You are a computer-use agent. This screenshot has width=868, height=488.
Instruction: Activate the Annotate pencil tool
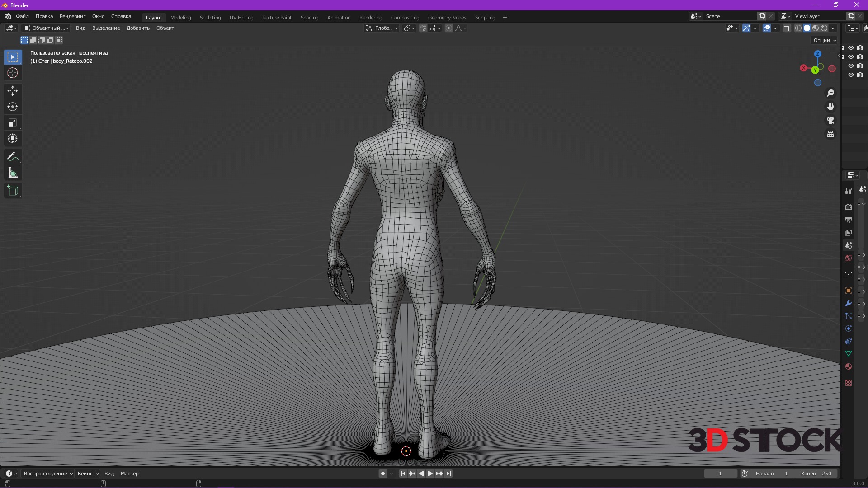coord(13,157)
